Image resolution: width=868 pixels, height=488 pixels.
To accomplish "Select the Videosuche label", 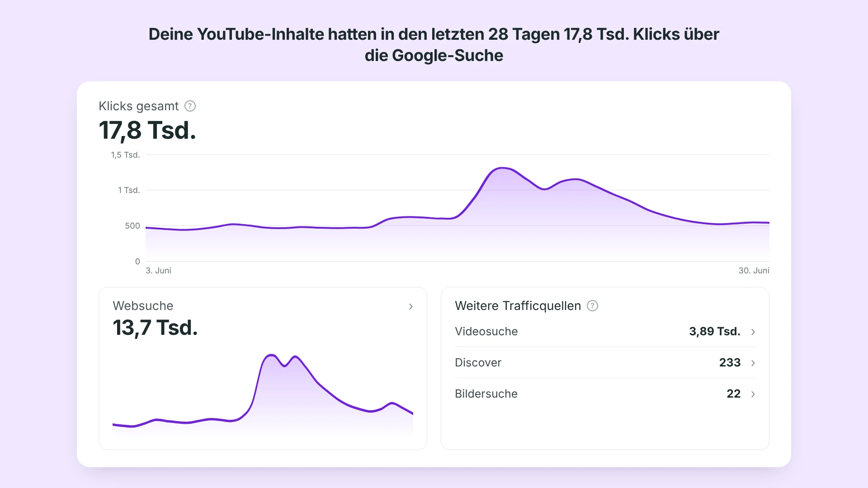I will click(x=486, y=332).
